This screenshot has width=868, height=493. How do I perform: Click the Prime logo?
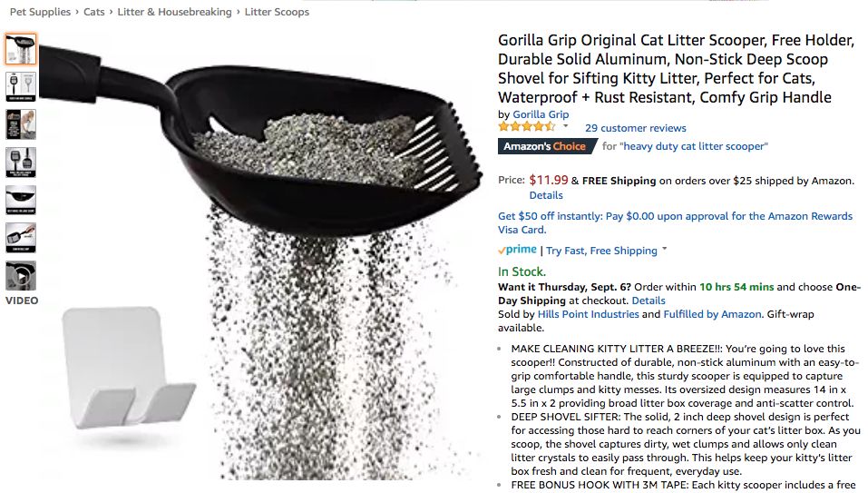(x=517, y=250)
